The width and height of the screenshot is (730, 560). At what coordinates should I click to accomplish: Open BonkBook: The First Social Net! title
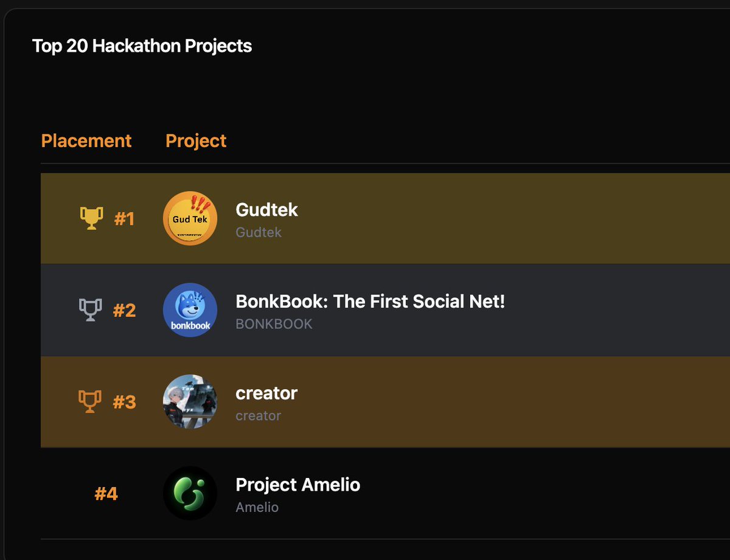tap(370, 301)
